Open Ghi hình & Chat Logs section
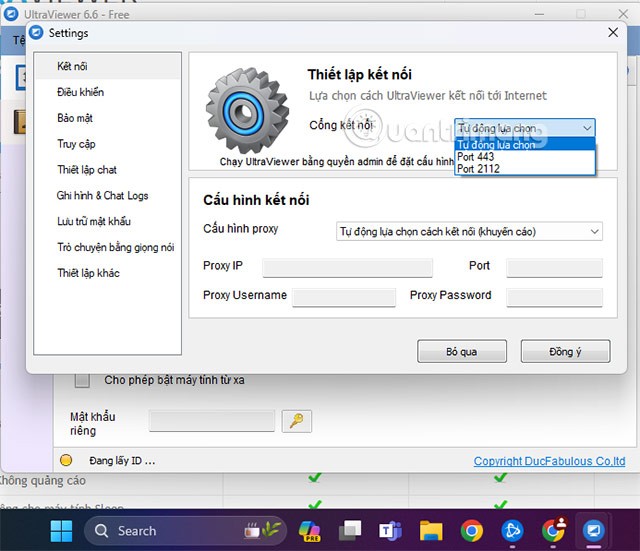Image resolution: width=640 pixels, height=551 pixels. point(102,195)
